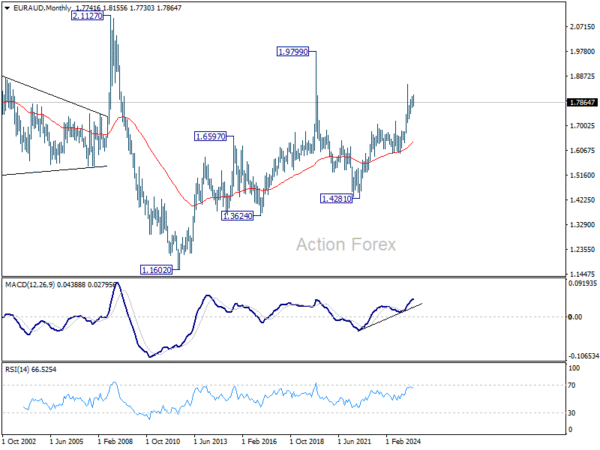
Task: Select the 1 Oct 2010 date marker
Action: [x=163, y=442]
